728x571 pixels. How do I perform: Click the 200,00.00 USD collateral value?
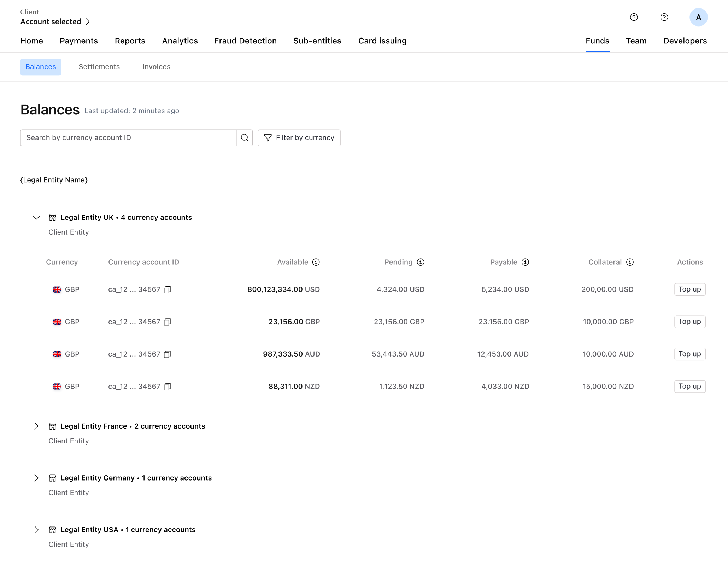(x=607, y=289)
